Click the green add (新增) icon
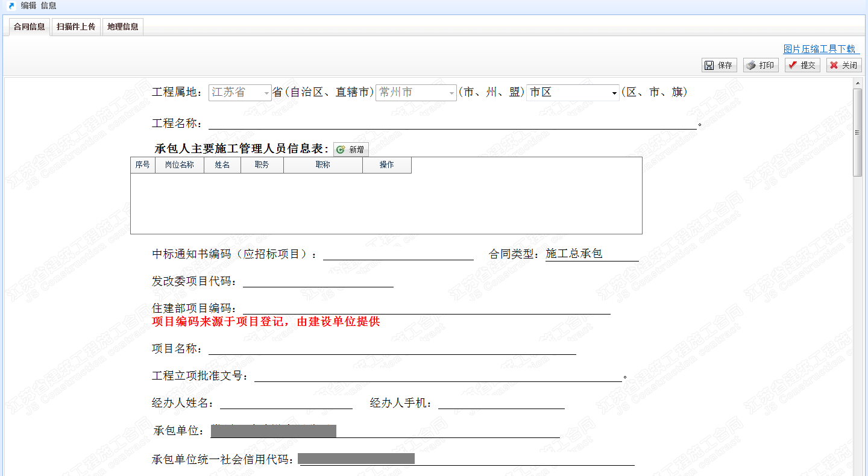Screen dimensions: 868x476 (341, 149)
